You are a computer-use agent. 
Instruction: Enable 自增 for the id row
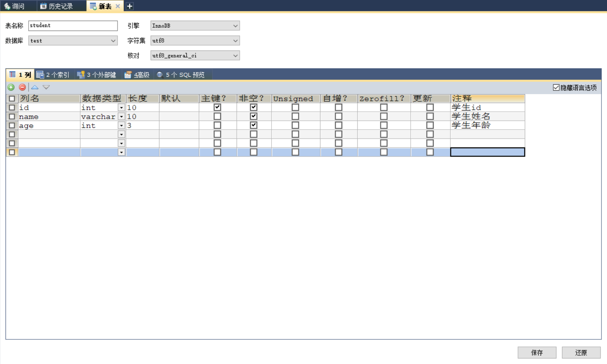pos(338,107)
